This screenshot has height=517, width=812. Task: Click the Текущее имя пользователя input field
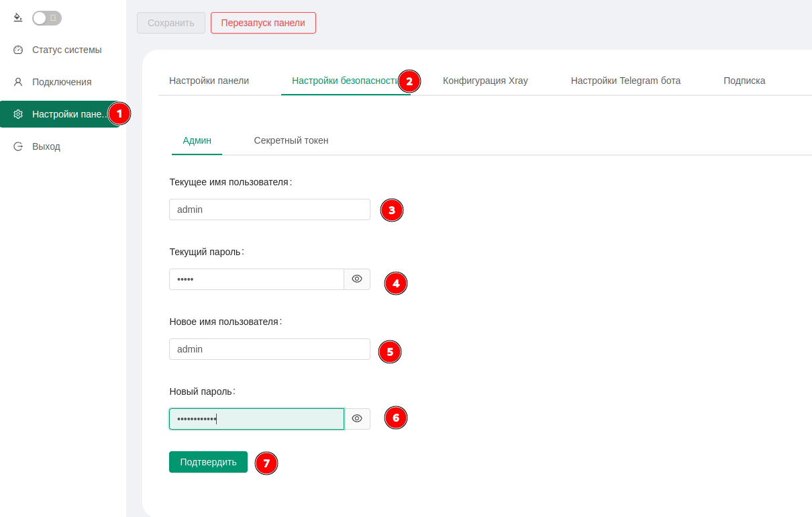(x=269, y=209)
